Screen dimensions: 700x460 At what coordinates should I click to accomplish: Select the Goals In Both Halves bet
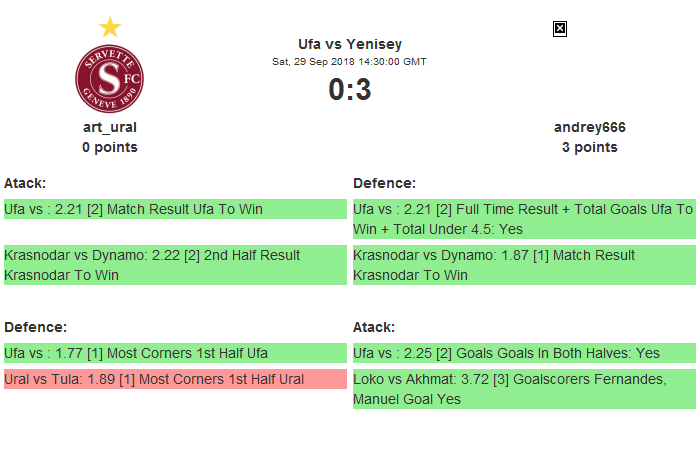tap(524, 353)
